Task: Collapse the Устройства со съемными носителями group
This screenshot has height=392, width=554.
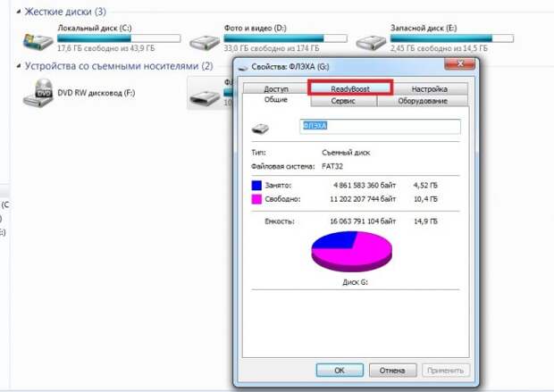Action: (x=19, y=66)
